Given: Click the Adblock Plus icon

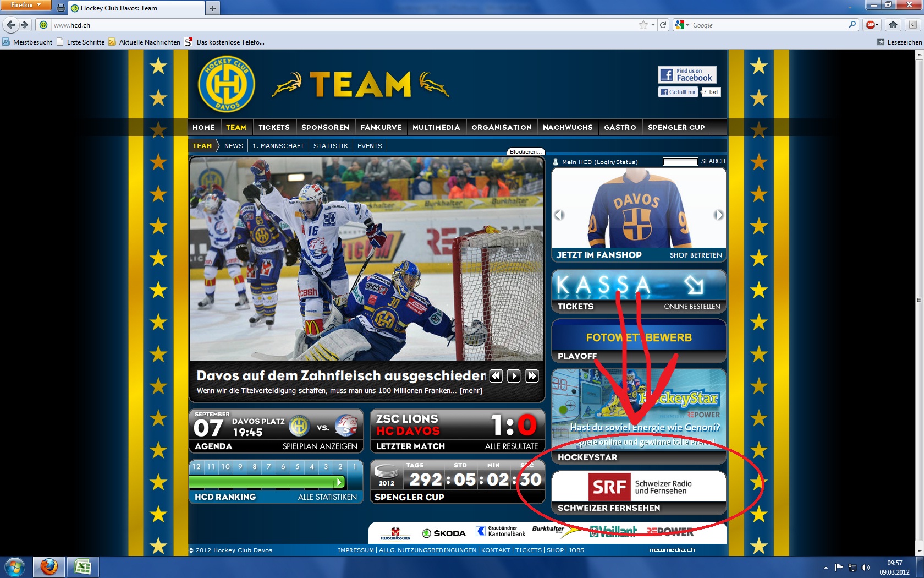Looking at the screenshot, I should pyautogui.click(x=871, y=25).
